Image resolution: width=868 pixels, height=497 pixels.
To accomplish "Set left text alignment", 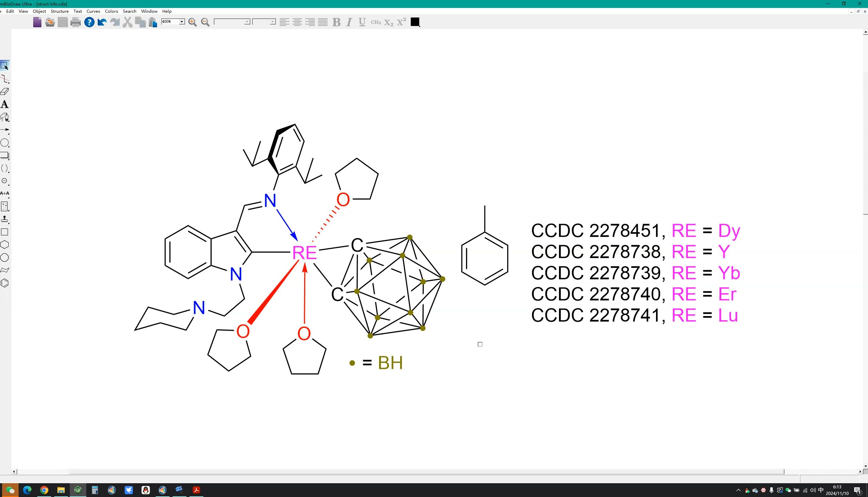I will click(x=284, y=22).
